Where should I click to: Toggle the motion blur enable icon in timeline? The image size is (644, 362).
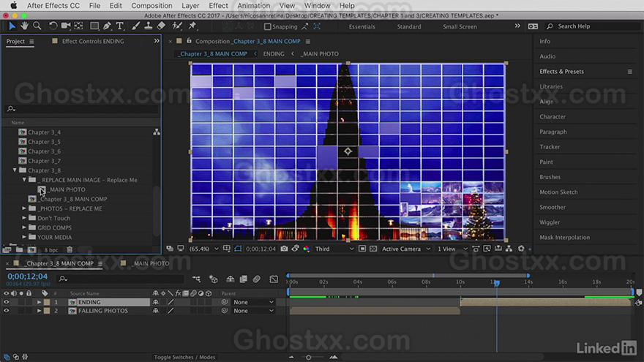(x=256, y=279)
